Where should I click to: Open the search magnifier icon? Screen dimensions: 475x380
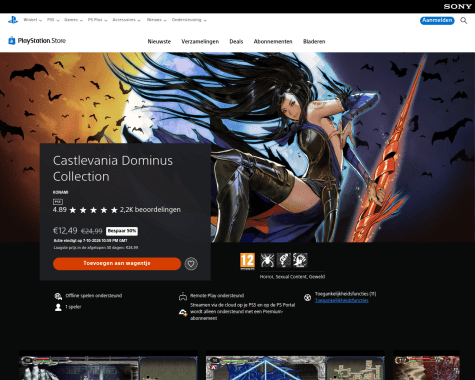click(x=463, y=21)
